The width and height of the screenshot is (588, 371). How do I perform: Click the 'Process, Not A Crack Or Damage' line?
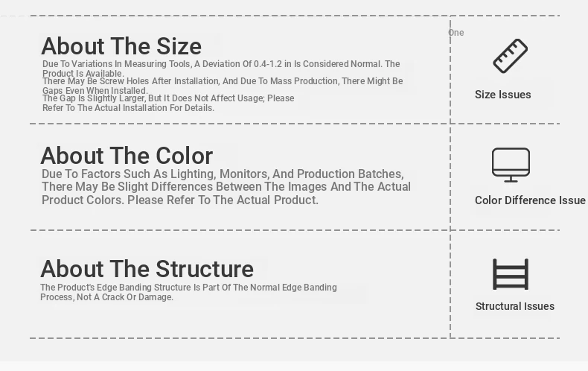tap(106, 297)
